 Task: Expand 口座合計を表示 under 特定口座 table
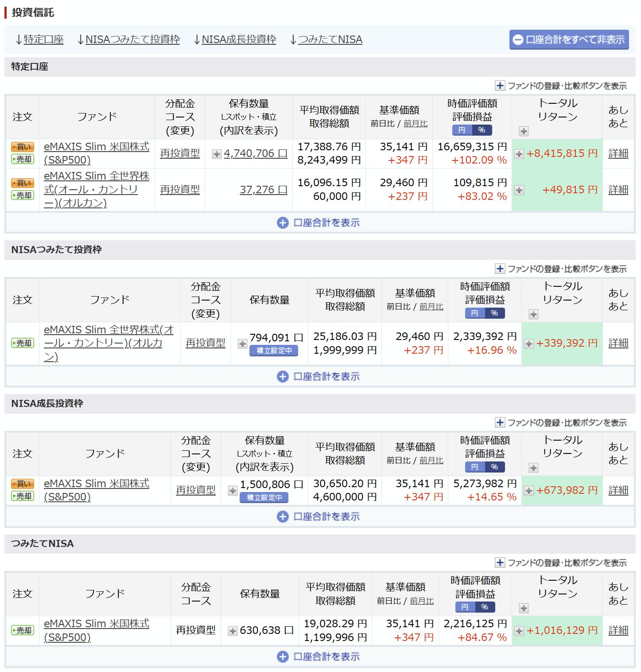[320, 223]
